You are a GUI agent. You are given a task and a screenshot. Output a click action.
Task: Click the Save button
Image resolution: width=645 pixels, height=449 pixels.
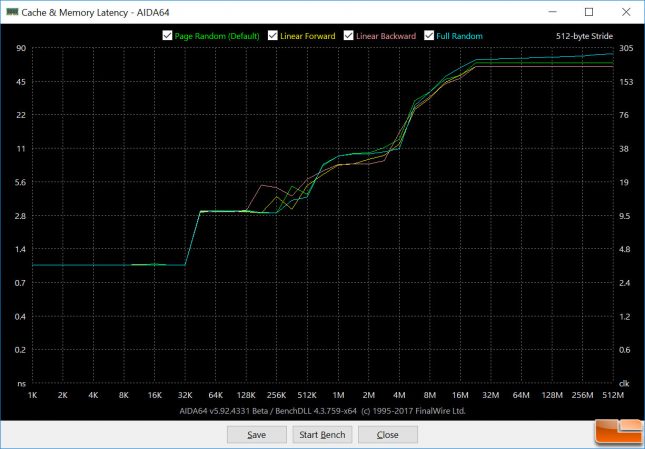click(x=257, y=435)
